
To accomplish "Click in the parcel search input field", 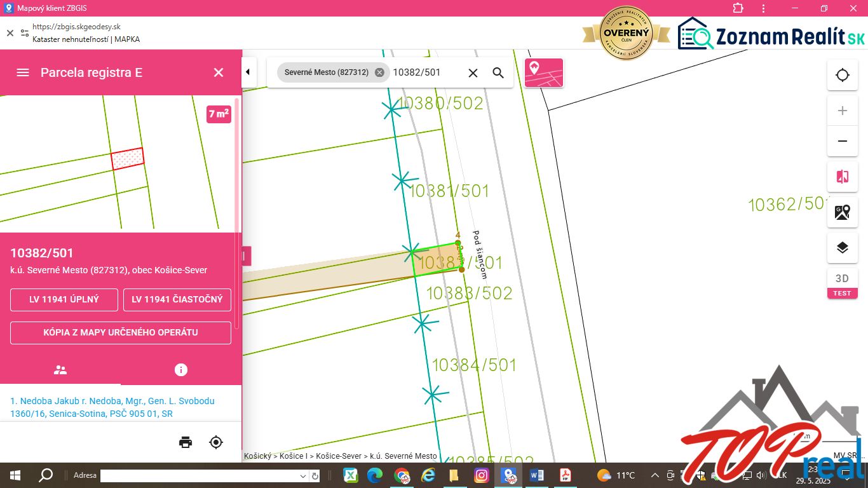I will pos(426,72).
